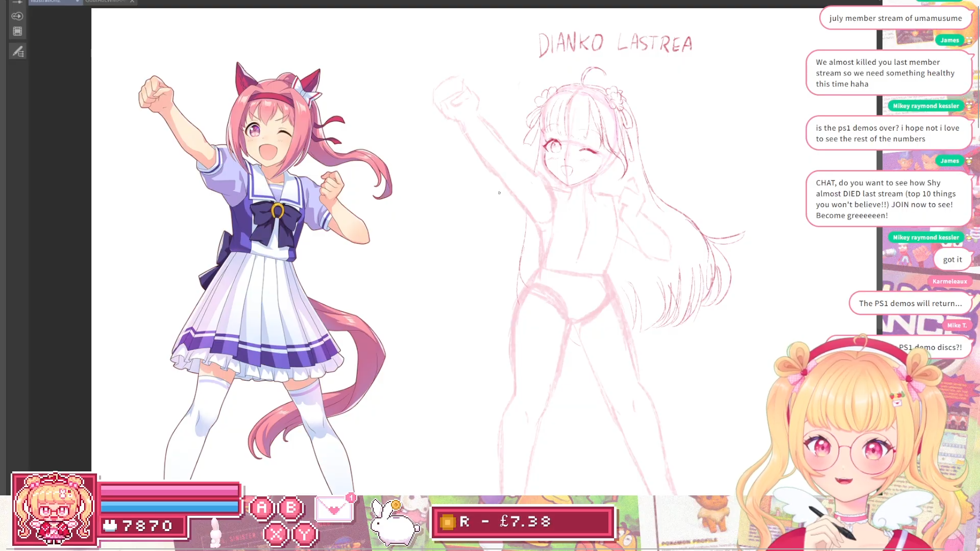Click the gold coin icon beside R - £7.38
The image size is (980, 551).
448,522
